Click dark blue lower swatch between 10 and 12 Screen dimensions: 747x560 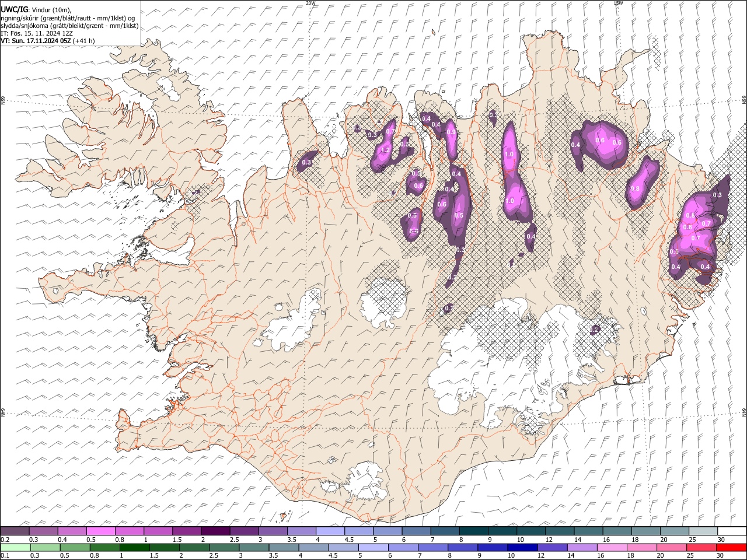[x=522, y=547]
